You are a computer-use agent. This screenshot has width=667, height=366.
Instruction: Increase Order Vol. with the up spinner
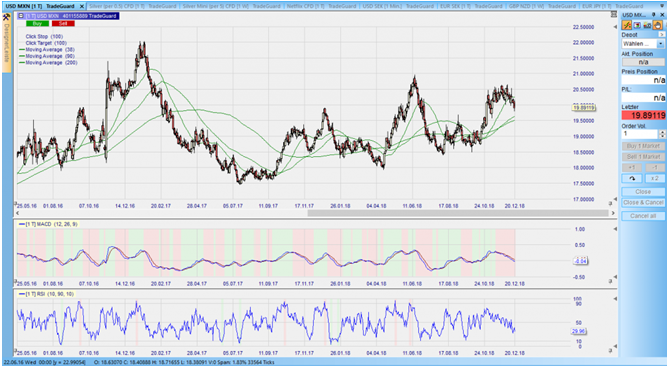click(661, 132)
